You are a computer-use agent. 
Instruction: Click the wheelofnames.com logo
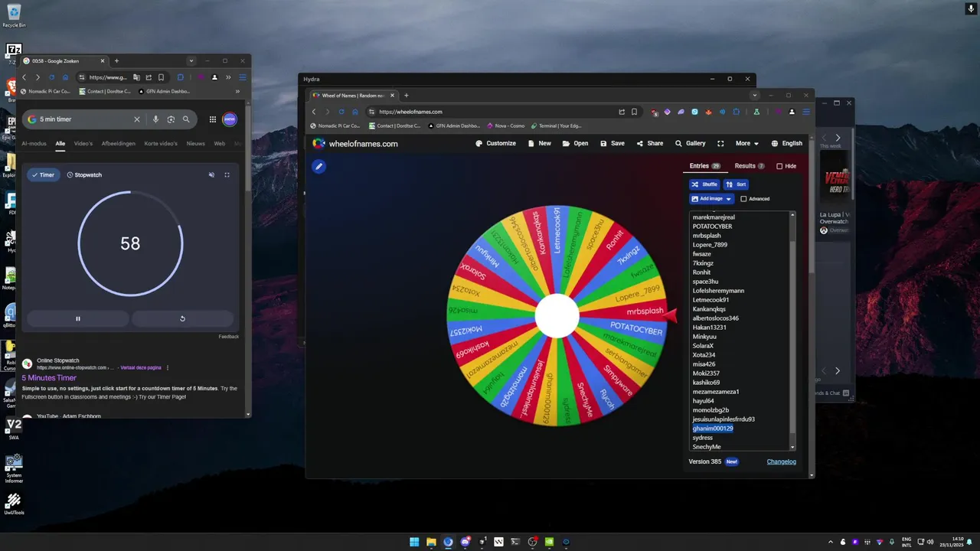click(x=355, y=143)
